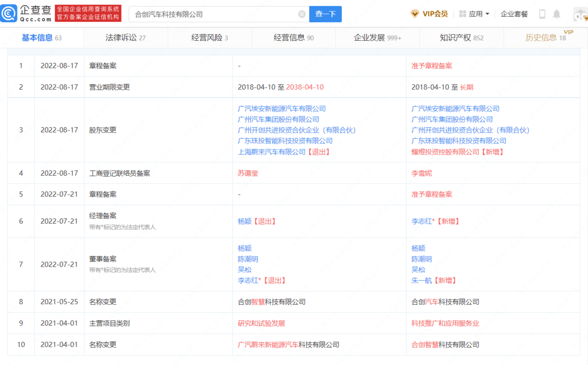Viewport: 588px width, 365px height.
Task: Open 吴松 in the director list with 朱一航
Action: click(x=418, y=269)
